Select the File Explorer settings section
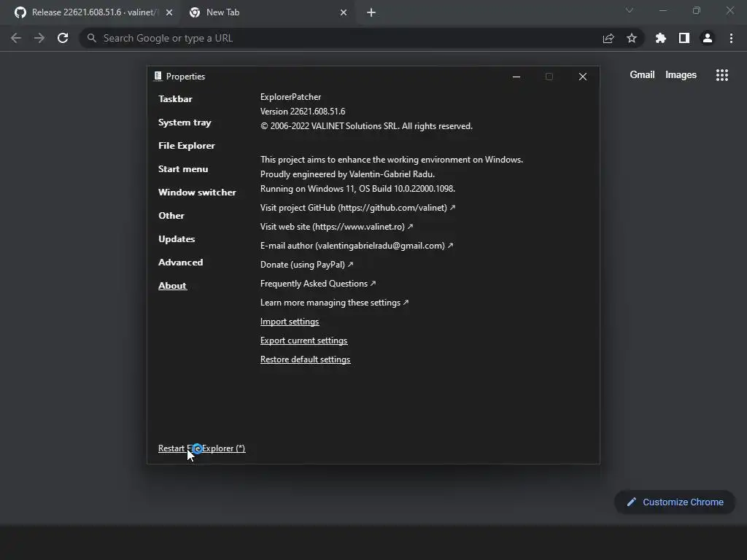Viewport: 747px width, 560px height. [186, 146]
